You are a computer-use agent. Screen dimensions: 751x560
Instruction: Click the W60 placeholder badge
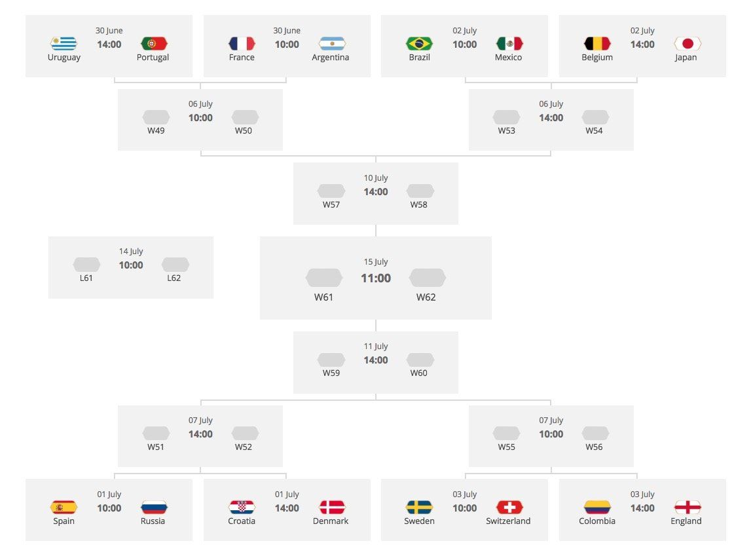pyautogui.click(x=420, y=360)
